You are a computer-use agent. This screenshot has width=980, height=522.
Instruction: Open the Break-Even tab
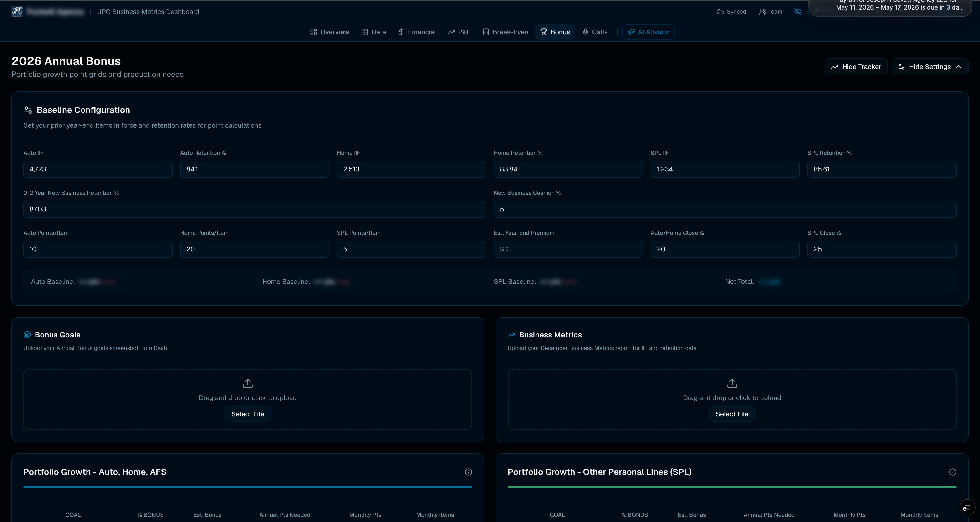505,32
